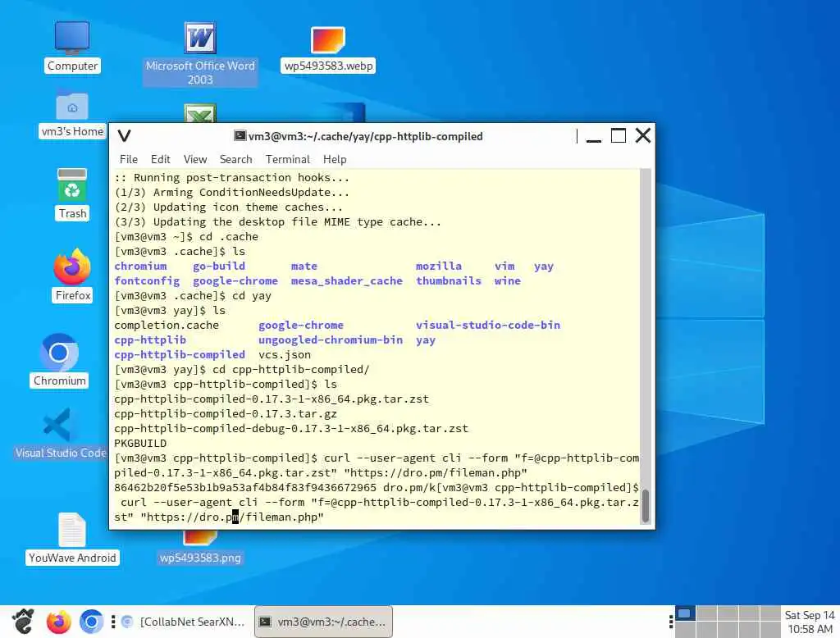
Task: Click the mesa_shader_cache directory name
Action: point(347,281)
